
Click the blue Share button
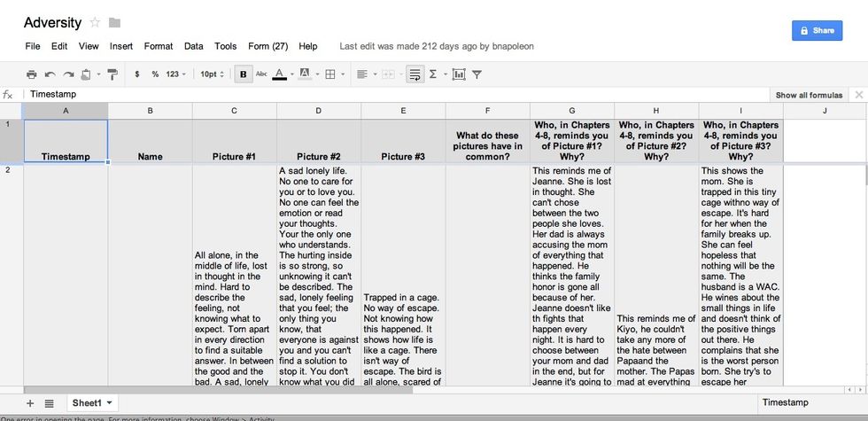click(817, 30)
